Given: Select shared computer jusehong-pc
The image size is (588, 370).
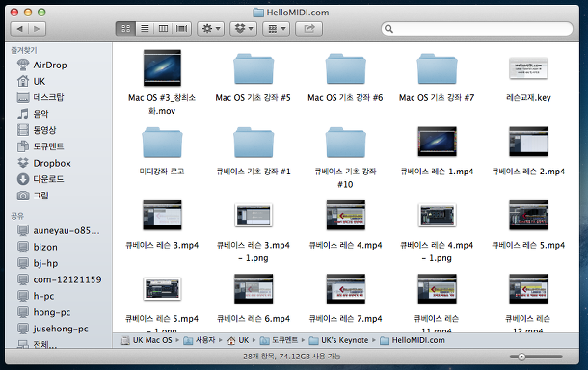Looking at the screenshot, I should (x=52, y=329).
